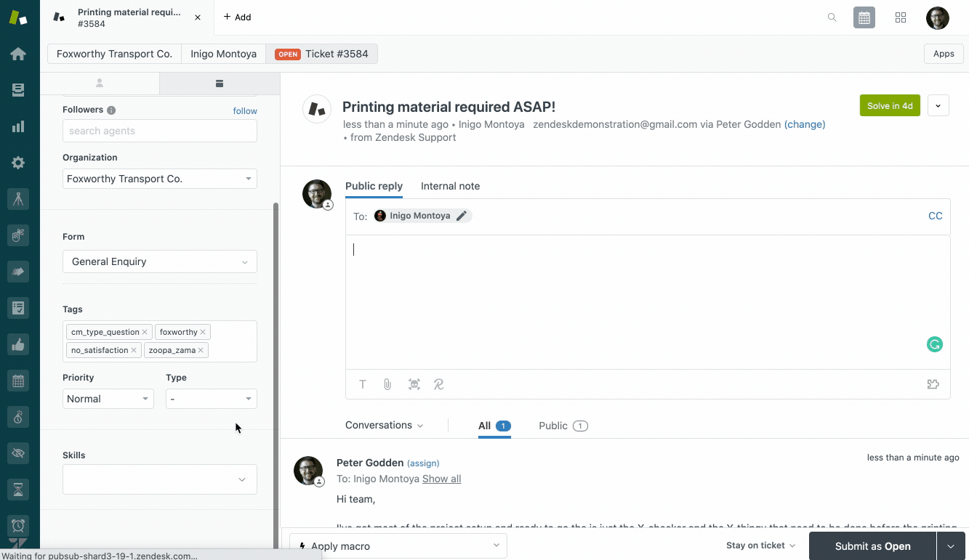
Task: Click the Apps button
Action: (944, 54)
